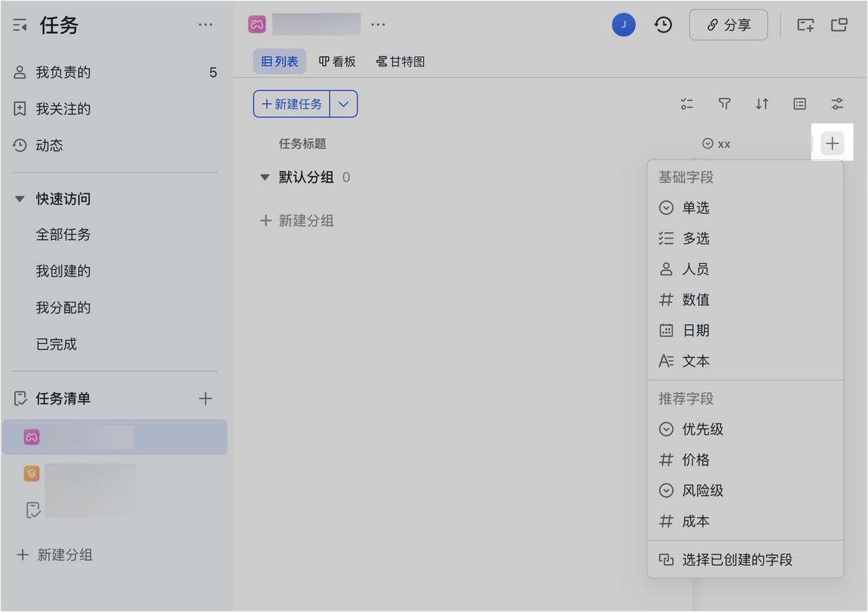This screenshot has height=612, width=868.
Task: Switch to the 看板 board tab
Action: click(x=337, y=62)
